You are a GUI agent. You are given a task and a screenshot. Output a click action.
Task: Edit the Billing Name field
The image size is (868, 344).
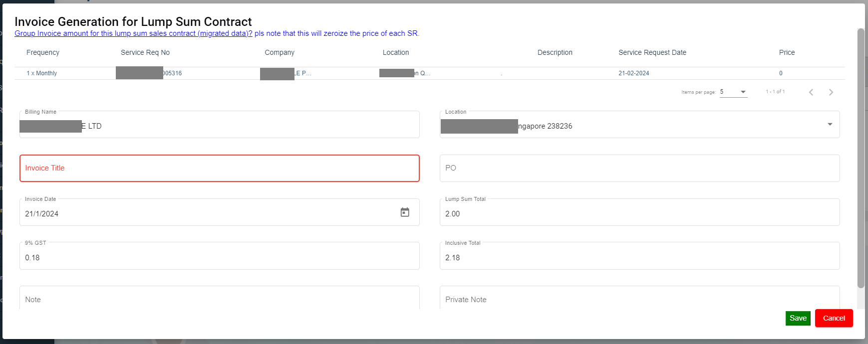tap(250, 126)
